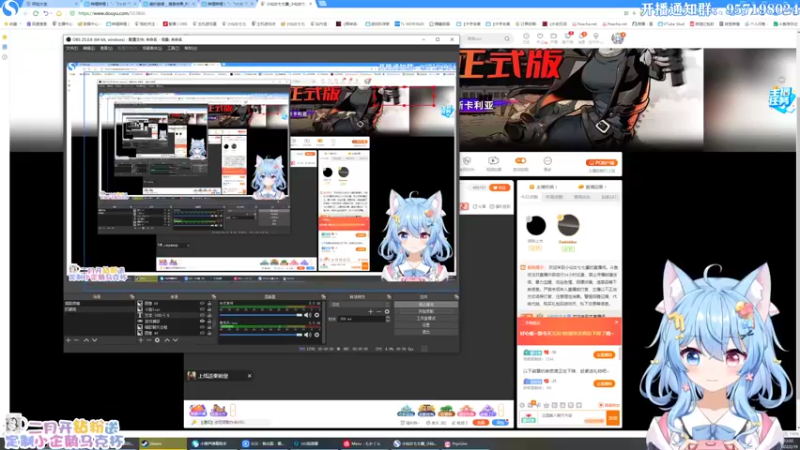Click the Stop Streaming button in OBS Controls
This screenshot has width=800, height=450.
coord(426,305)
